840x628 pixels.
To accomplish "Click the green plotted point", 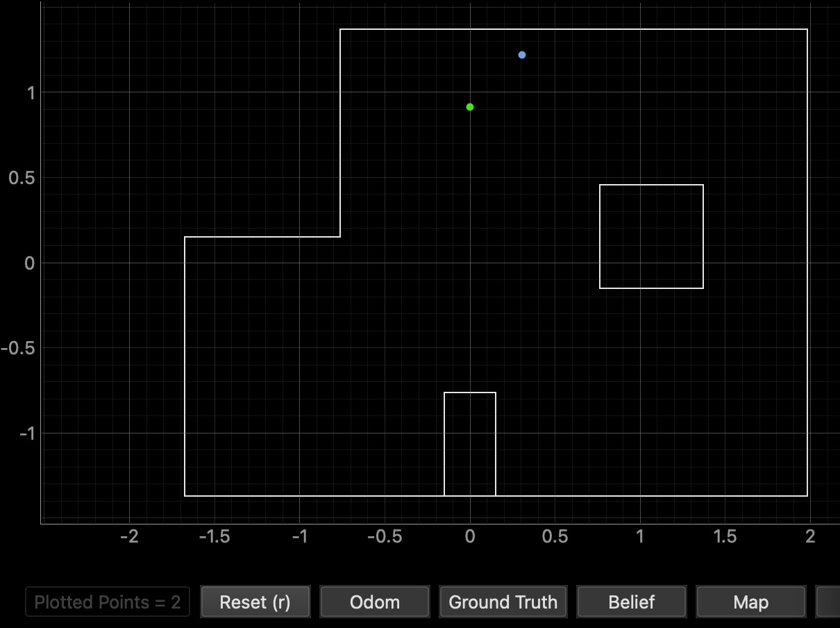I will [x=470, y=107].
